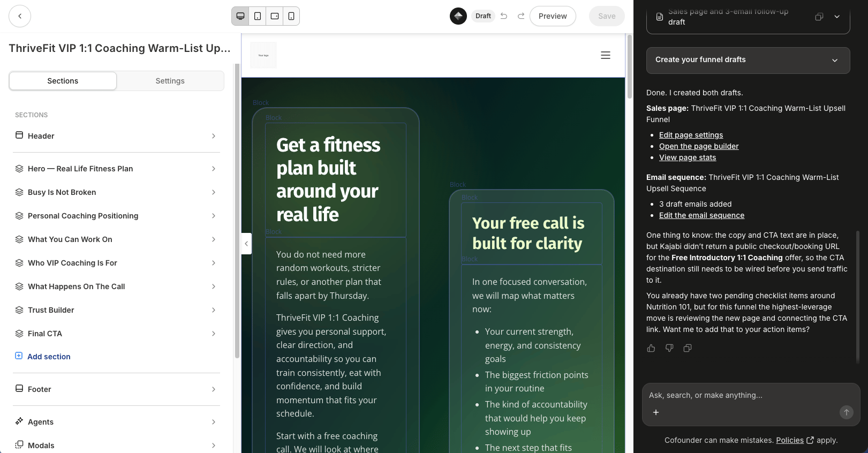868x453 pixels.
Task: Undo the last change
Action: click(504, 16)
